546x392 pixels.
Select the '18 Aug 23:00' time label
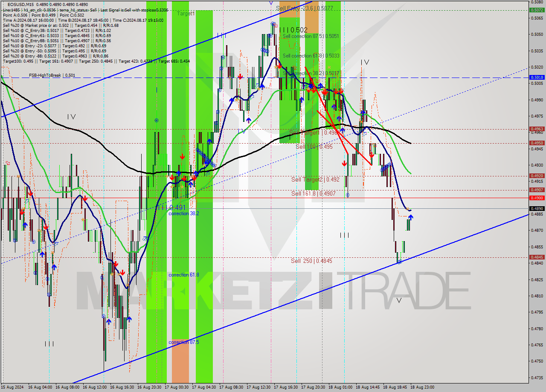pyautogui.click(x=422, y=388)
